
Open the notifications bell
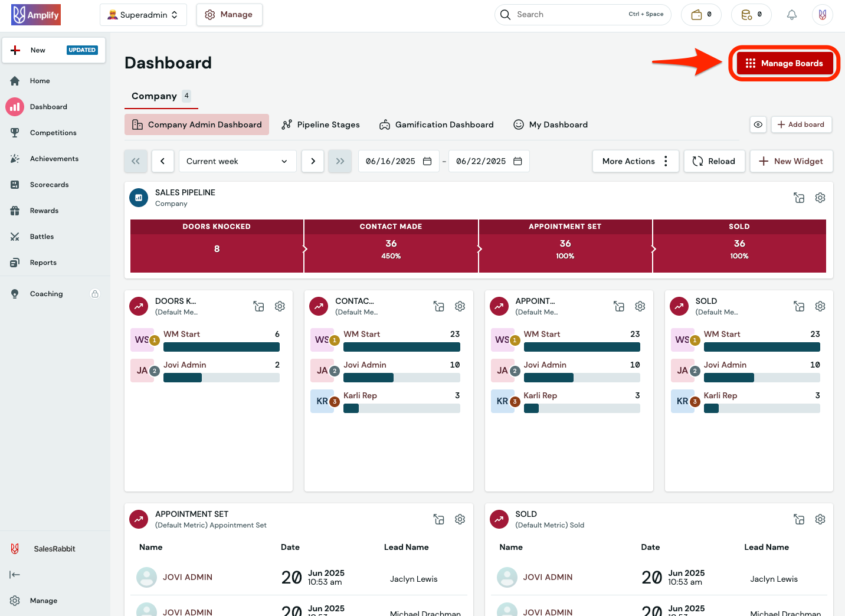coord(792,15)
